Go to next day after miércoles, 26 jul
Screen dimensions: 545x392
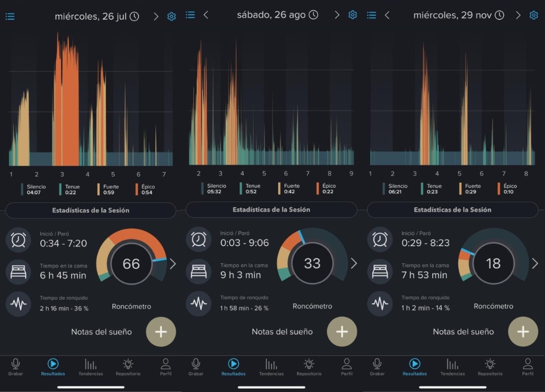[156, 16]
